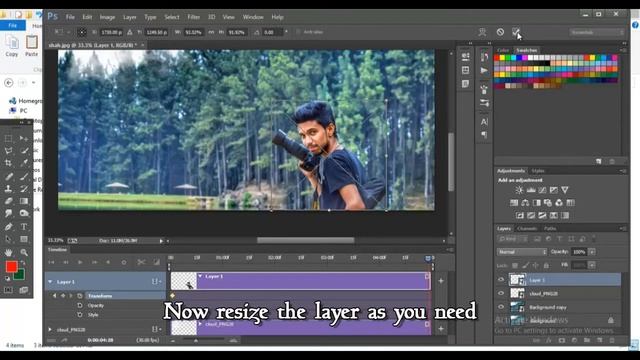Open the Layer menu
This screenshot has width=640, height=360.
click(130, 17)
